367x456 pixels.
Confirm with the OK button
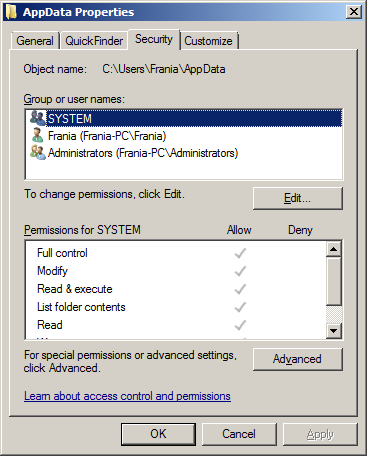(x=158, y=434)
